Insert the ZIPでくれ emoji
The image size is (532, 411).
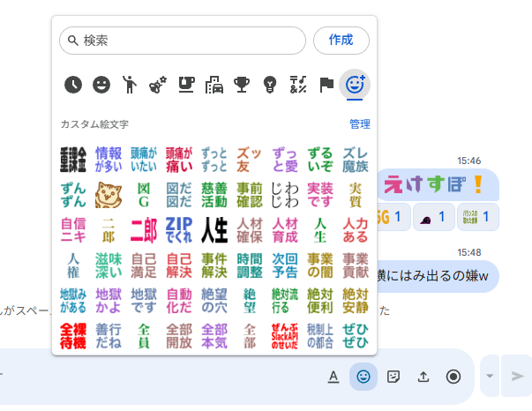coord(179,230)
